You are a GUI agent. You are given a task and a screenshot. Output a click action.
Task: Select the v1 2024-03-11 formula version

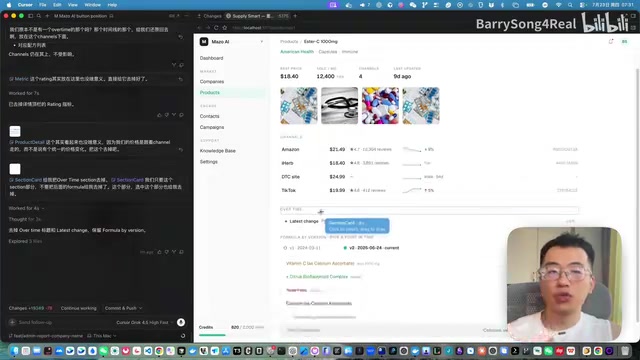coord(302,248)
